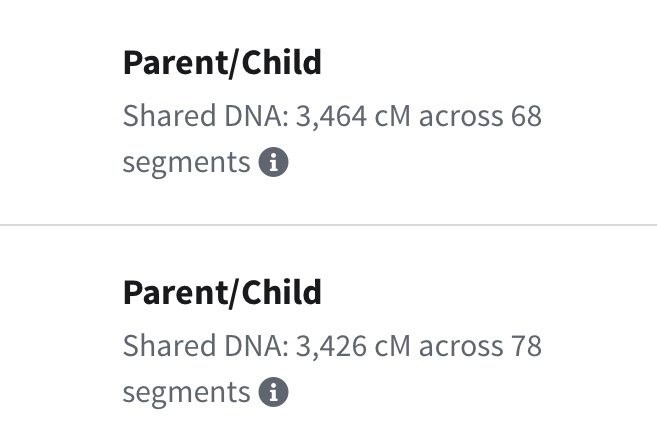Click 'Shared DNA:' label of the second match

pyautogui.click(x=206, y=346)
